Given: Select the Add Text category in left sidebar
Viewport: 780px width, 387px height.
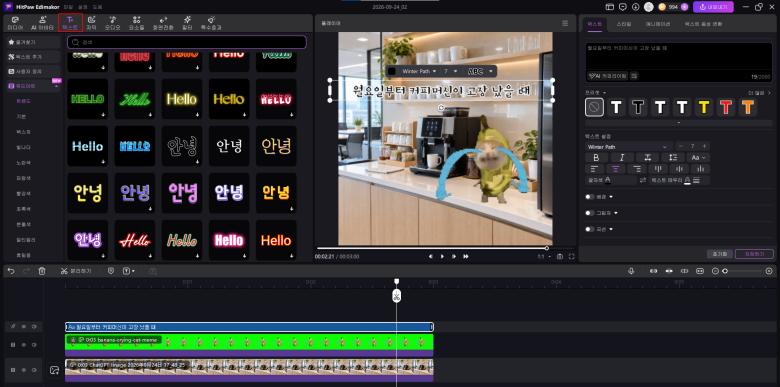Looking at the screenshot, I should (33, 57).
